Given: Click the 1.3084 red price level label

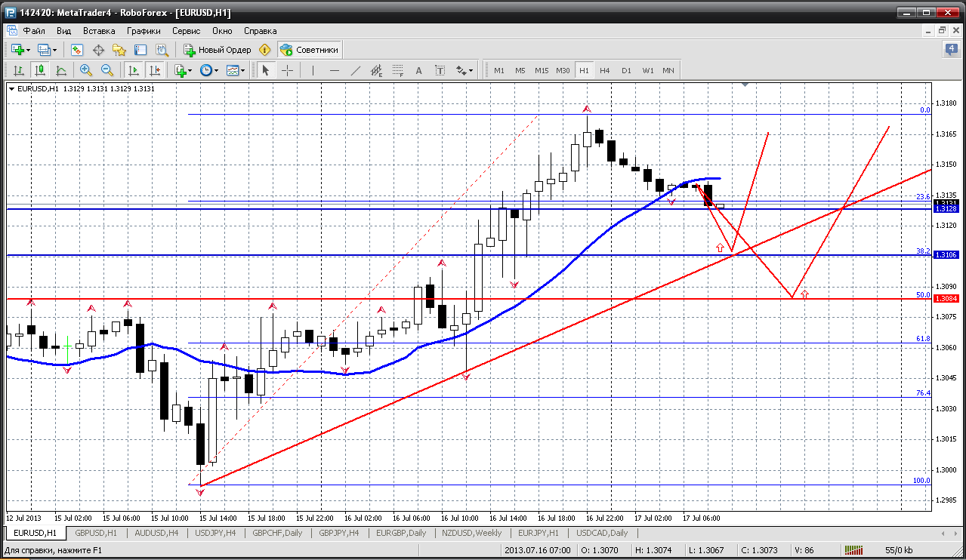Looking at the screenshot, I should [x=946, y=299].
